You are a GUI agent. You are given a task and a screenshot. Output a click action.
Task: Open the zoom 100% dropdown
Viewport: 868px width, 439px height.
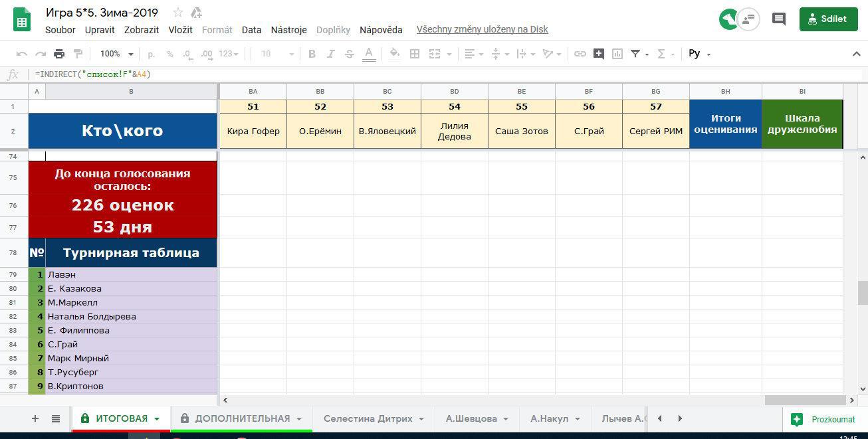pyautogui.click(x=116, y=54)
